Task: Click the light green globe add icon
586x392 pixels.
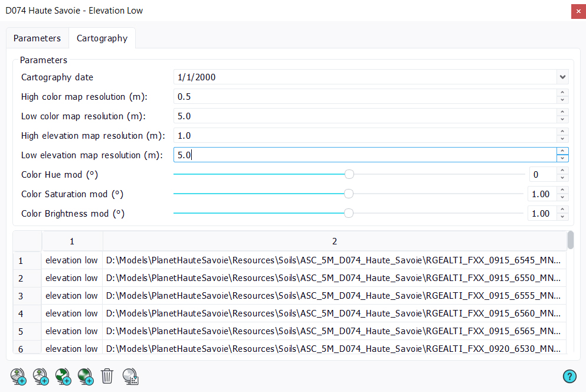Action: 63,376
